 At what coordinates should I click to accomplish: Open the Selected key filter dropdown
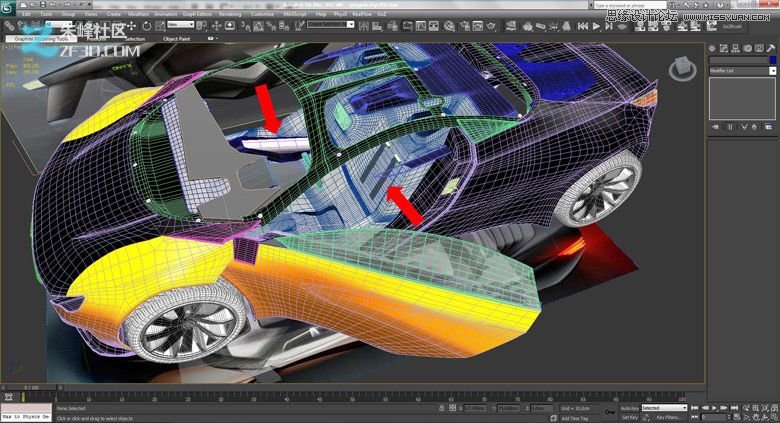(x=664, y=408)
